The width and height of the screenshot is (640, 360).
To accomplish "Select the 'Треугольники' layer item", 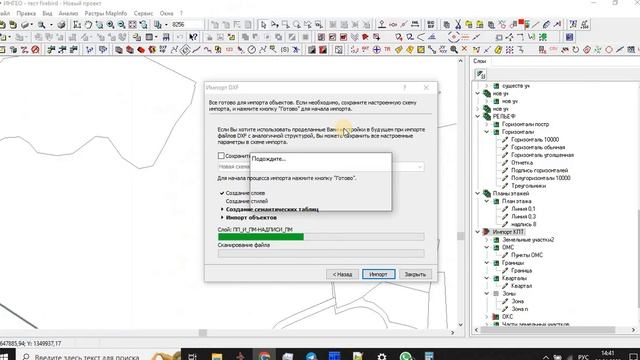I will point(529,186).
